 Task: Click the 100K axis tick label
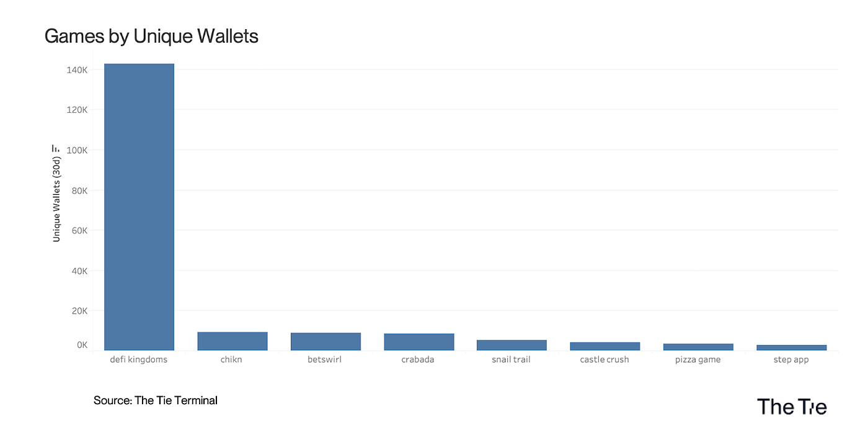tap(77, 151)
